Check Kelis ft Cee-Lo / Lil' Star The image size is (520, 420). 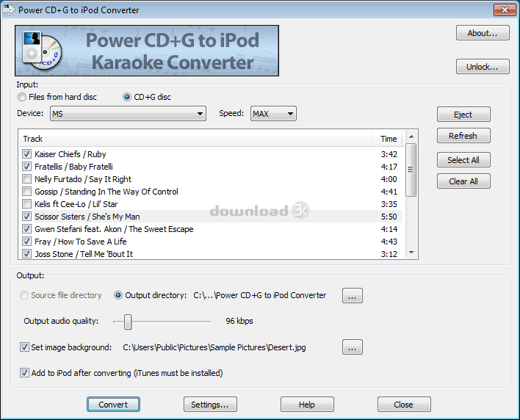[x=27, y=204]
